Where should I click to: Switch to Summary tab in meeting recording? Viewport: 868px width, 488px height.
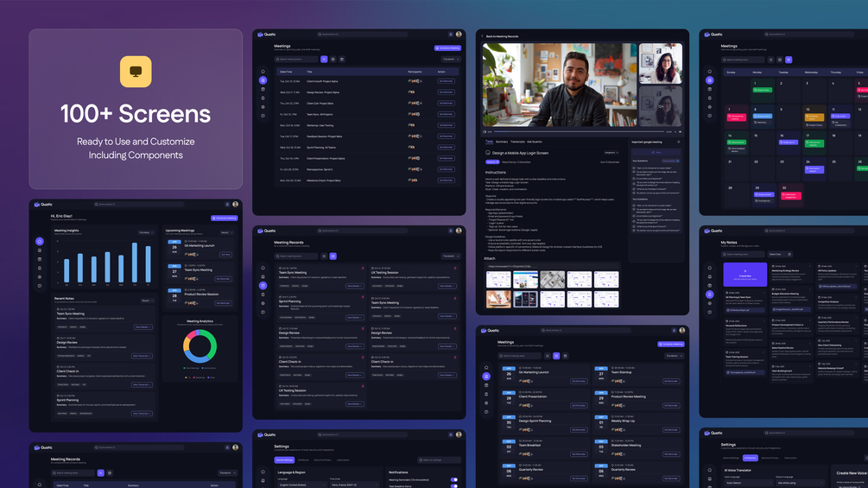502,142
